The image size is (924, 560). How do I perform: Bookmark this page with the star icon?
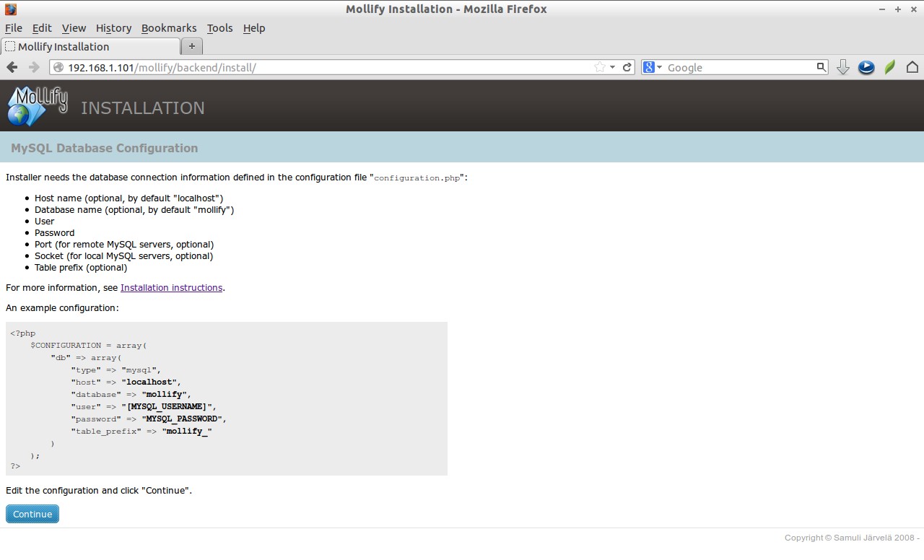pyautogui.click(x=599, y=67)
